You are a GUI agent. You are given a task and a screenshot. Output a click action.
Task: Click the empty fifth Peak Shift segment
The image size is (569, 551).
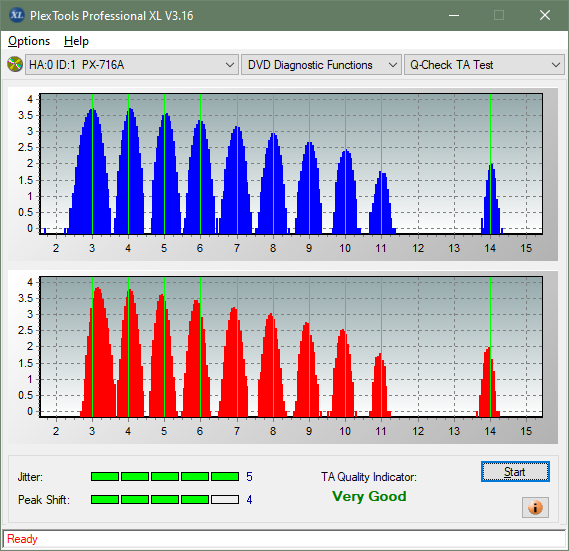pos(225,499)
